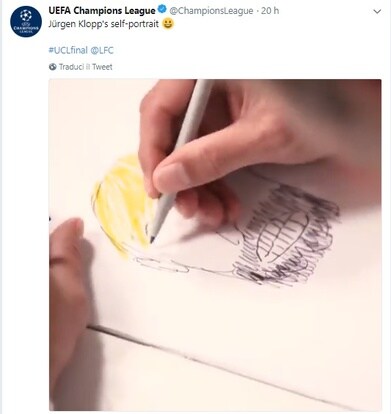Expand the tweet options chevron
This screenshot has height=414, width=391.
click(377, 12)
